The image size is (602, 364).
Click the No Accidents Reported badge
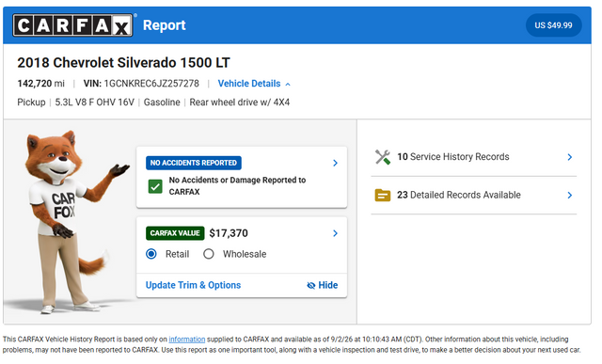(x=194, y=163)
